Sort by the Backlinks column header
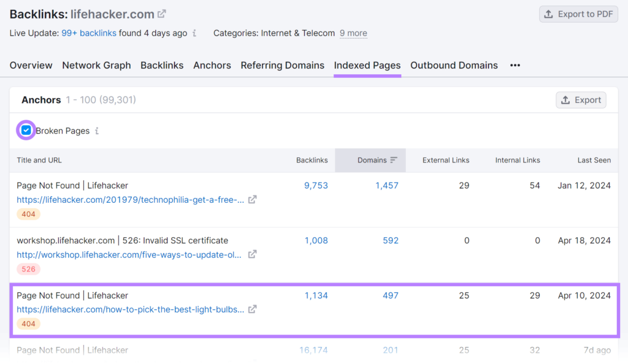628x364 pixels. point(312,160)
